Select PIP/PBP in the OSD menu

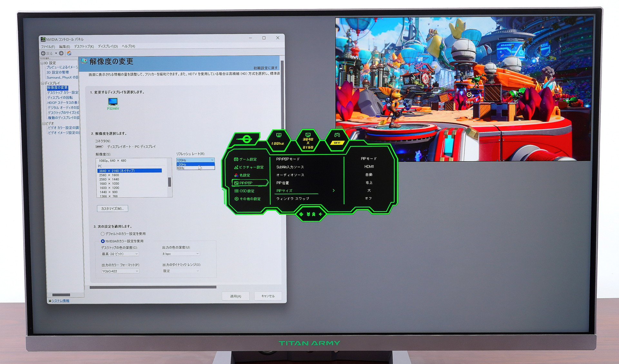click(250, 183)
